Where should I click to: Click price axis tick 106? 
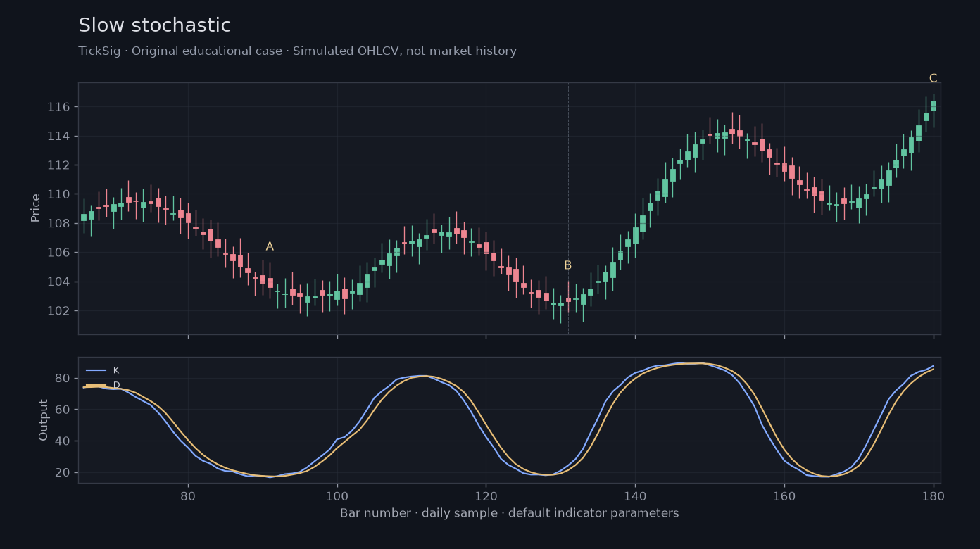pyautogui.click(x=58, y=253)
